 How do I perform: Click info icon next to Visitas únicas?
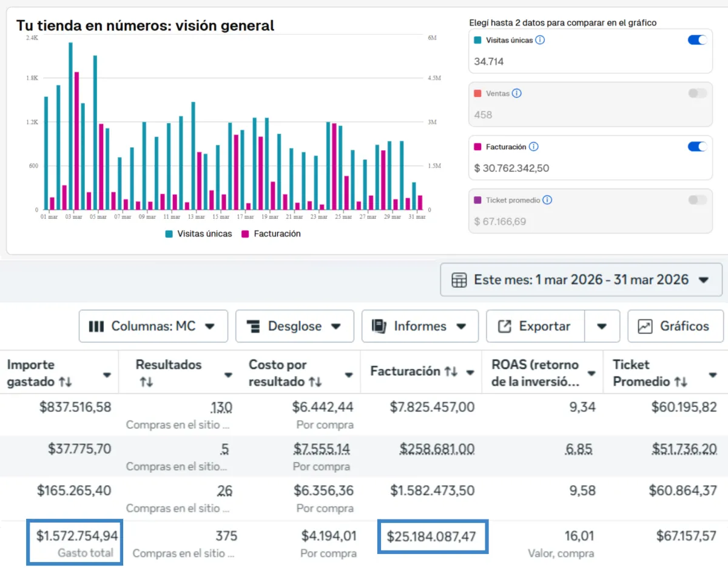[x=540, y=40]
